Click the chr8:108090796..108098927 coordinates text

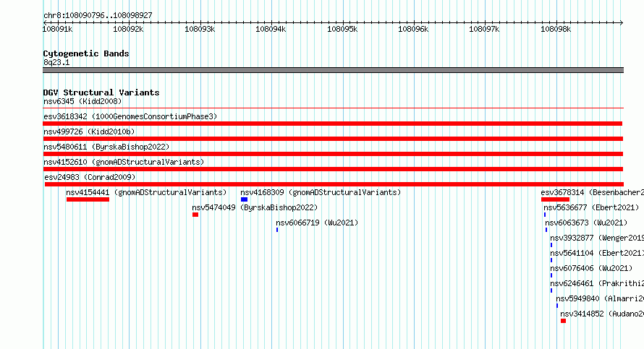point(98,15)
